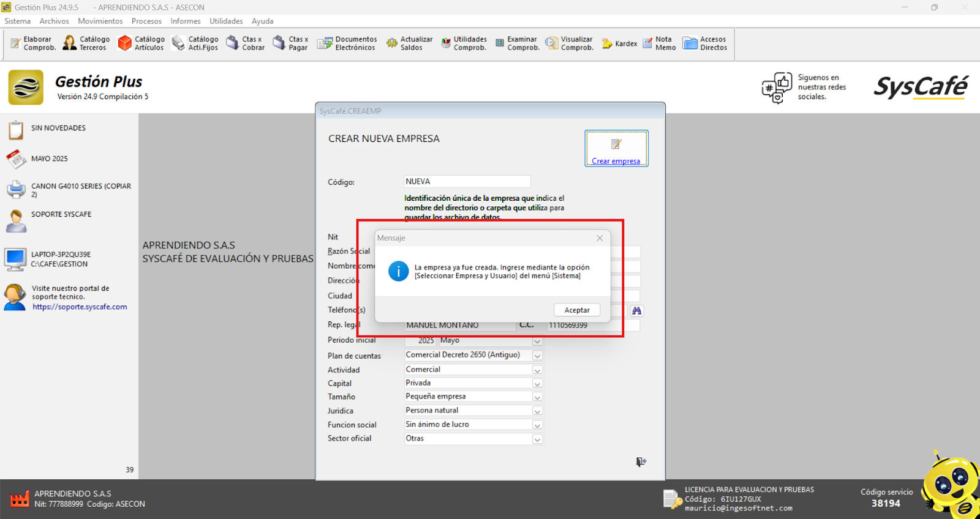Expand the Plan de cuentas dropdown
The height and width of the screenshot is (519, 980).
pyautogui.click(x=537, y=356)
